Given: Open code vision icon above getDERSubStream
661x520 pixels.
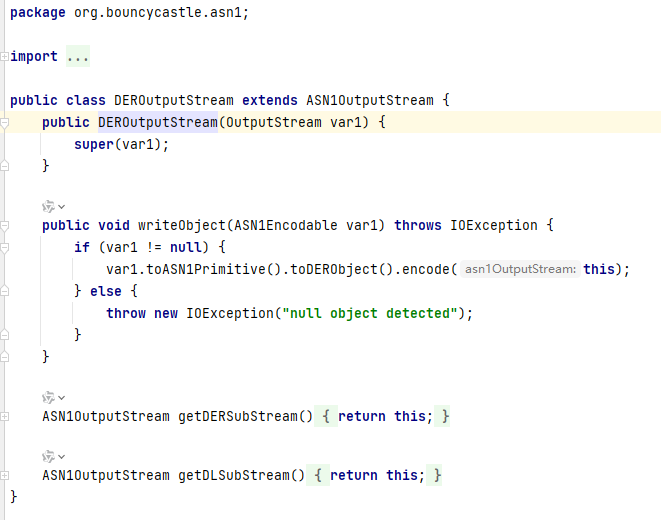Looking at the screenshot, I should pyautogui.click(x=48, y=397).
